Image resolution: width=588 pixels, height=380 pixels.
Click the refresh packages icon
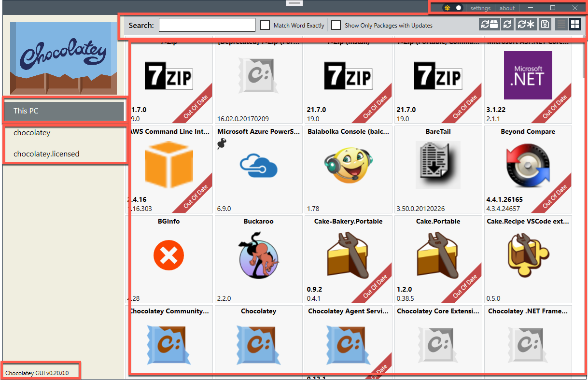(507, 25)
